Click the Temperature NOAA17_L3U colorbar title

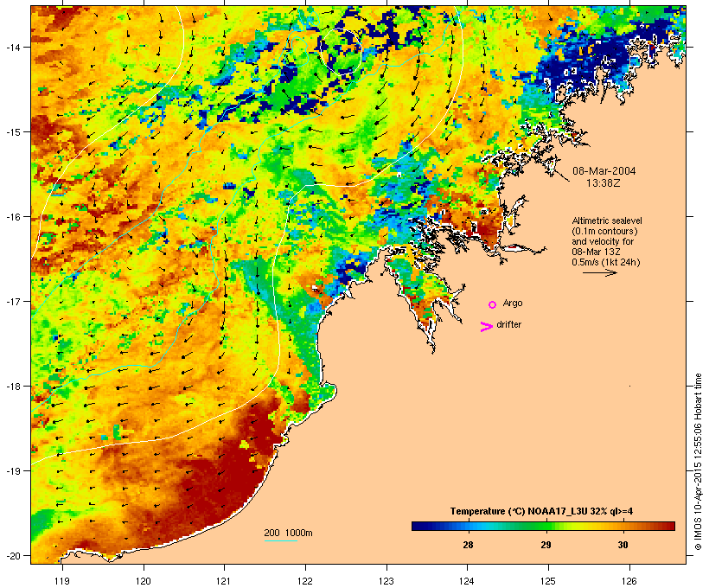click(541, 511)
